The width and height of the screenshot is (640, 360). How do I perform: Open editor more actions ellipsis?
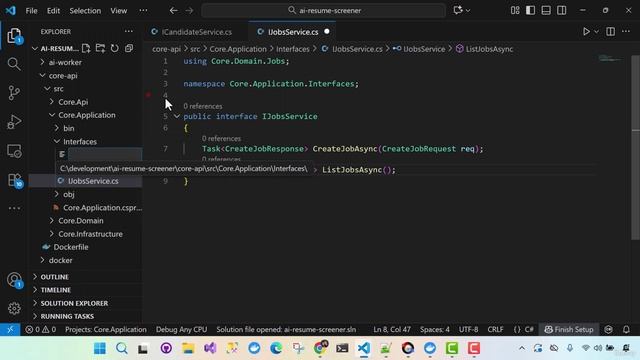point(626,31)
